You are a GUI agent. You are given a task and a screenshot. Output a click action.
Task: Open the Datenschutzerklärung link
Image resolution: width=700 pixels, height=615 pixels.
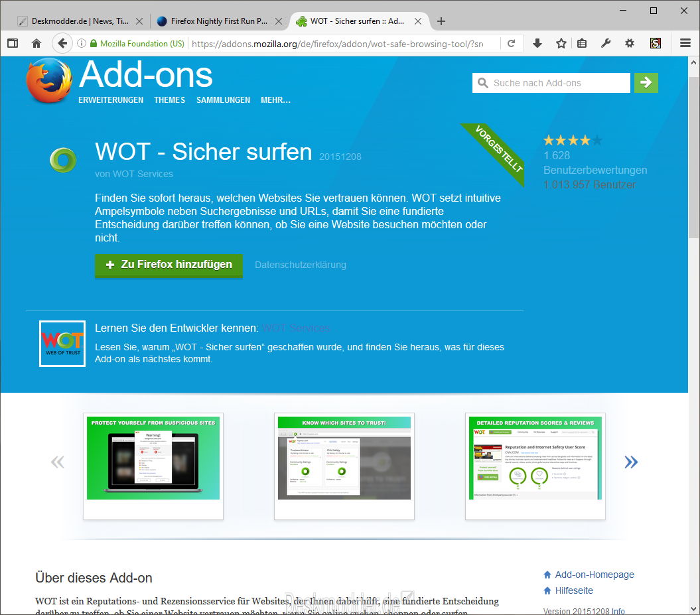coord(301,265)
